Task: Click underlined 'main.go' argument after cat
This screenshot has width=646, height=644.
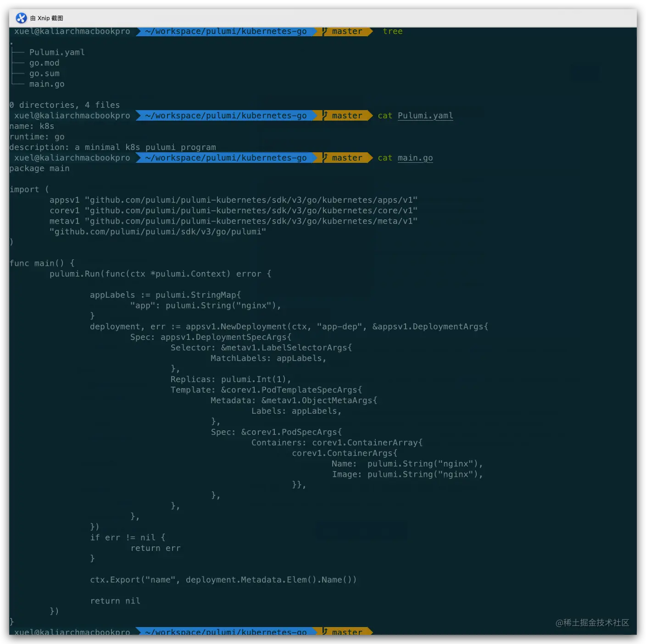Action: click(415, 158)
